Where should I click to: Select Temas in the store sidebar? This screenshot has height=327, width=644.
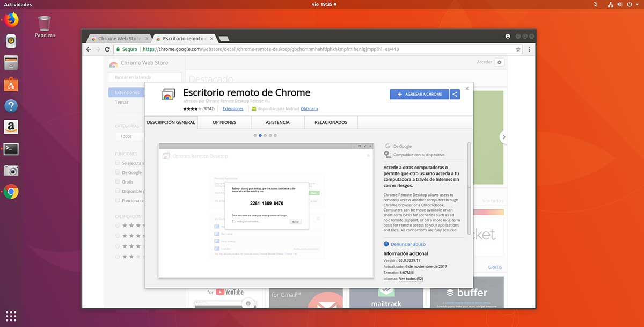pos(122,103)
